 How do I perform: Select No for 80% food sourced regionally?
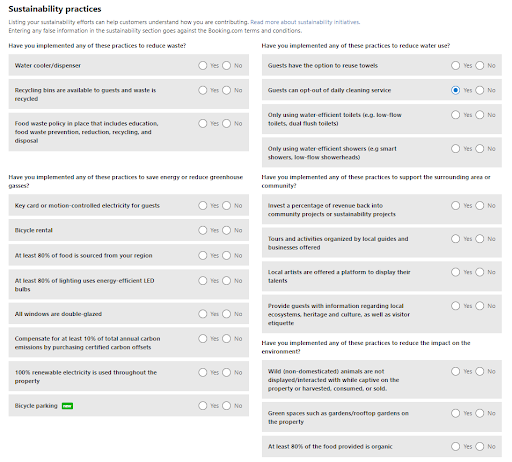(226, 255)
